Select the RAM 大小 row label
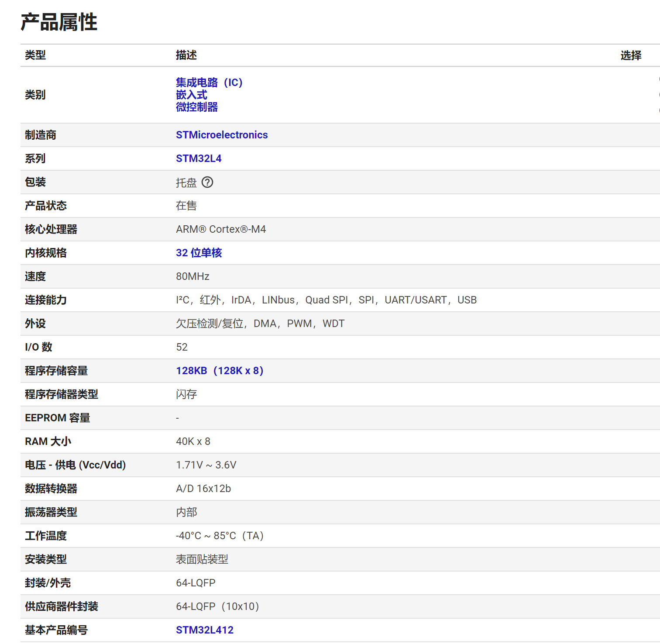Image resolution: width=660 pixels, height=644 pixels. point(48,441)
